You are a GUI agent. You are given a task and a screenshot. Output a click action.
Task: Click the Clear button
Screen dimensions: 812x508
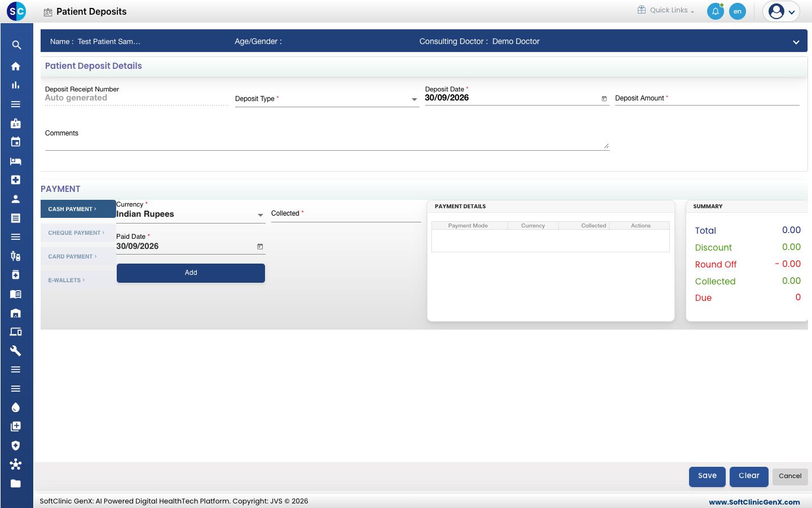[749, 476]
